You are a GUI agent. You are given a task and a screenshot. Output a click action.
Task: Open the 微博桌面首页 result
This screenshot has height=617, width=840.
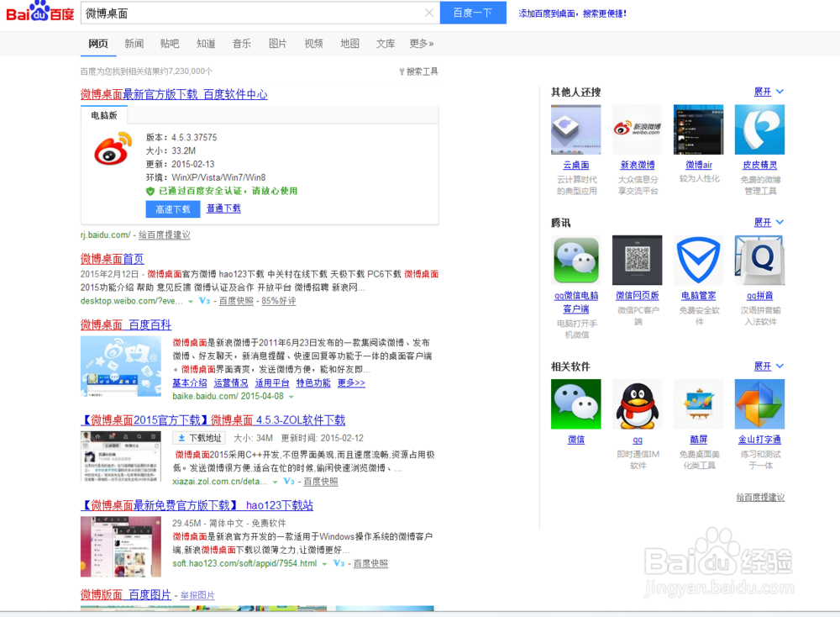click(112, 259)
